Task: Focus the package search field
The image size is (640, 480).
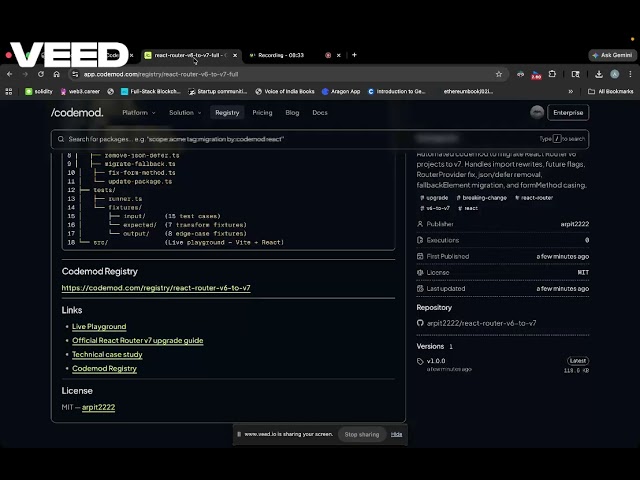Action: click(x=320, y=139)
